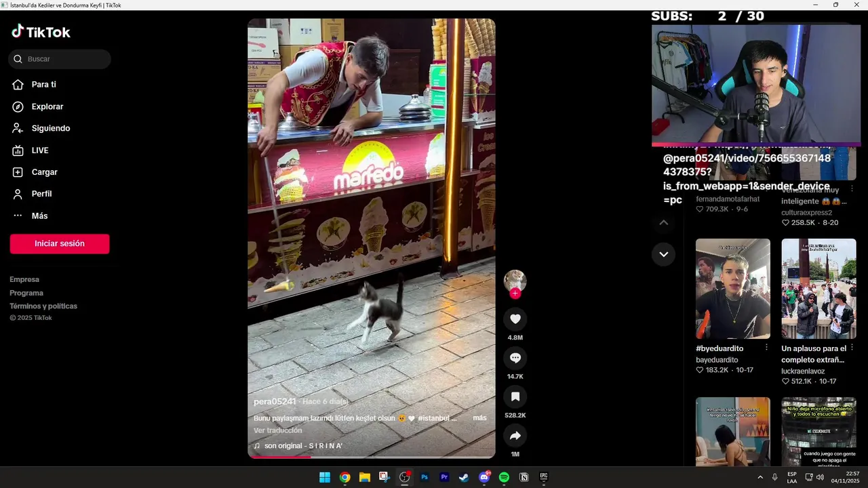Click bayeduardito author name

click(x=717, y=360)
